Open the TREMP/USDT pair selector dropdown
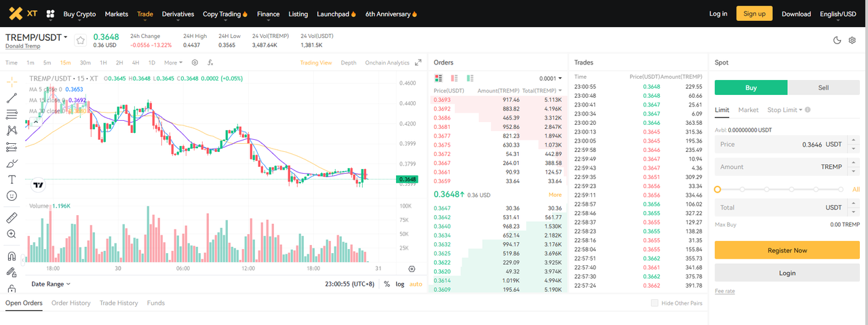This screenshot has width=868, height=325. coord(37,37)
